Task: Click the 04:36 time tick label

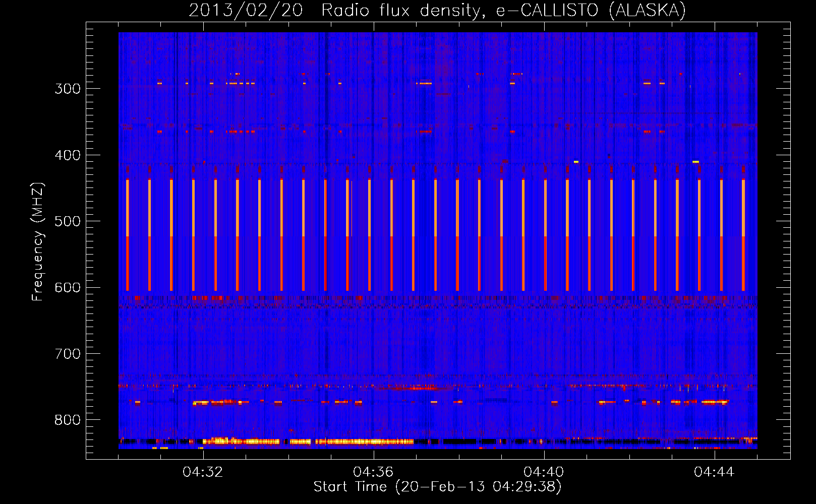Action: pos(373,472)
